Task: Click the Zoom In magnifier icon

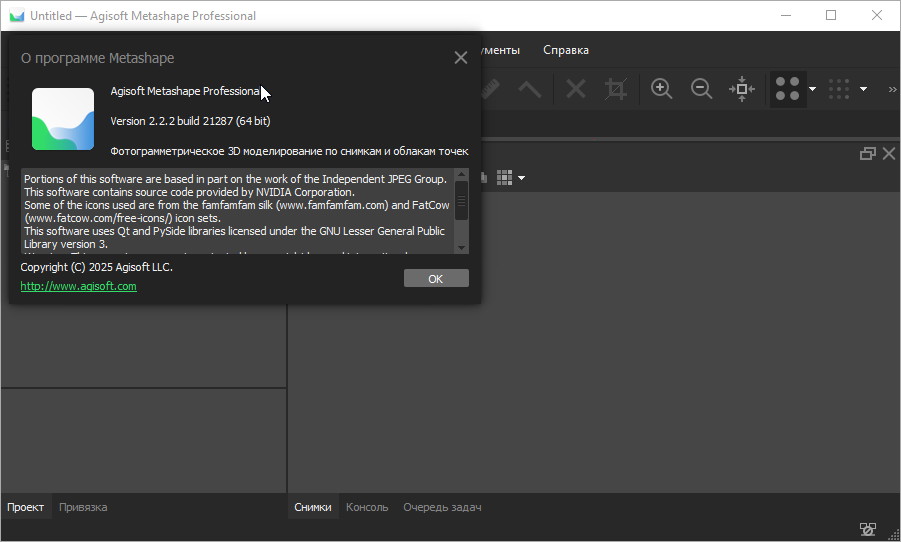Action: (x=661, y=89)
